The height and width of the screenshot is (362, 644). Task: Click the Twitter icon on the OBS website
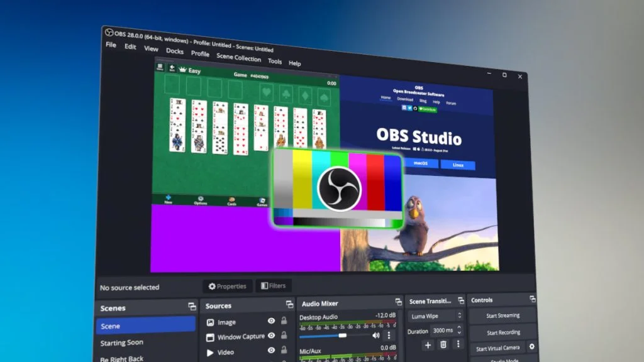click(409, 107)
